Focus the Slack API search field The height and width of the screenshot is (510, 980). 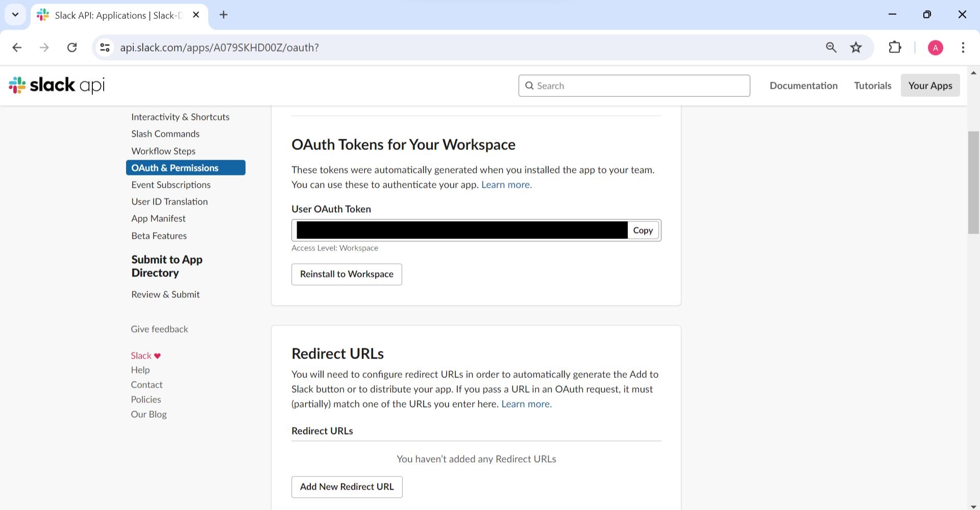click(x=634, y=86)
